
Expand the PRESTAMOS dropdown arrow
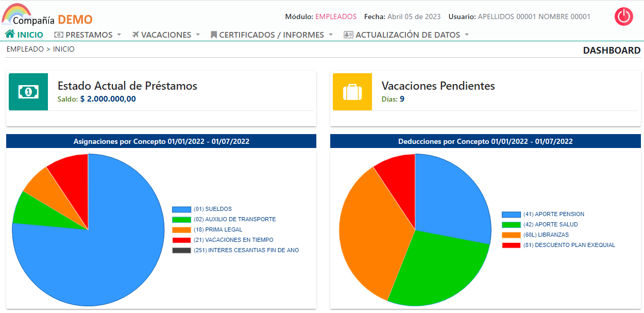pyautogui.click(x=119, y=35)
